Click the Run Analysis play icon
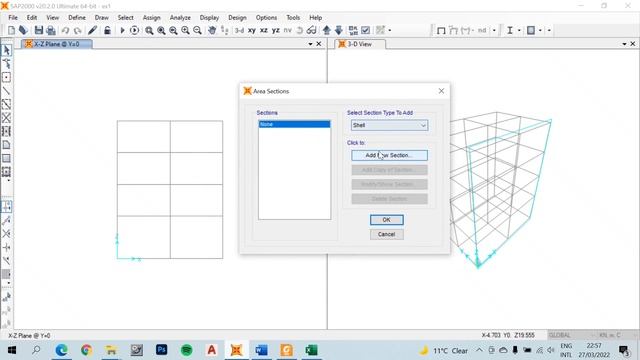 (122, 30)
